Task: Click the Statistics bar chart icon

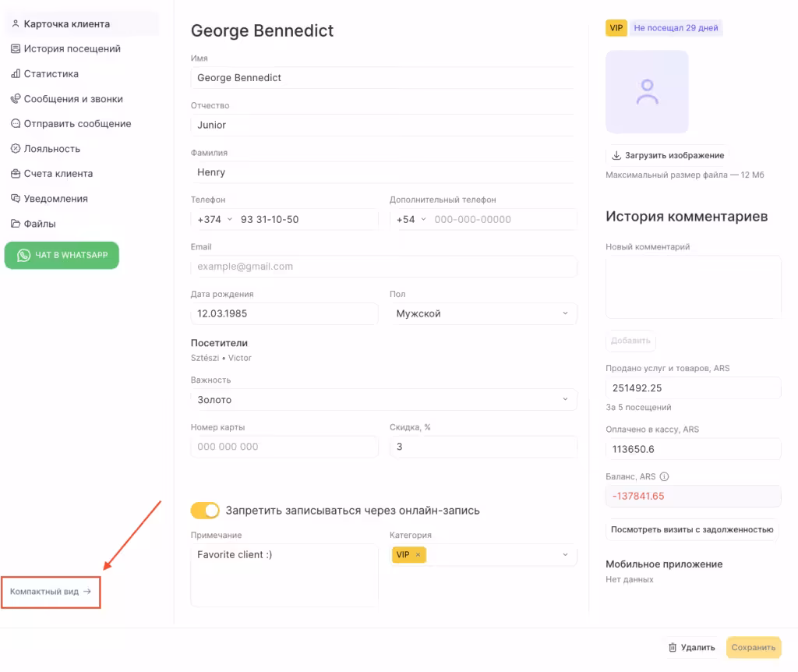Action: click(x=16, y=74)
